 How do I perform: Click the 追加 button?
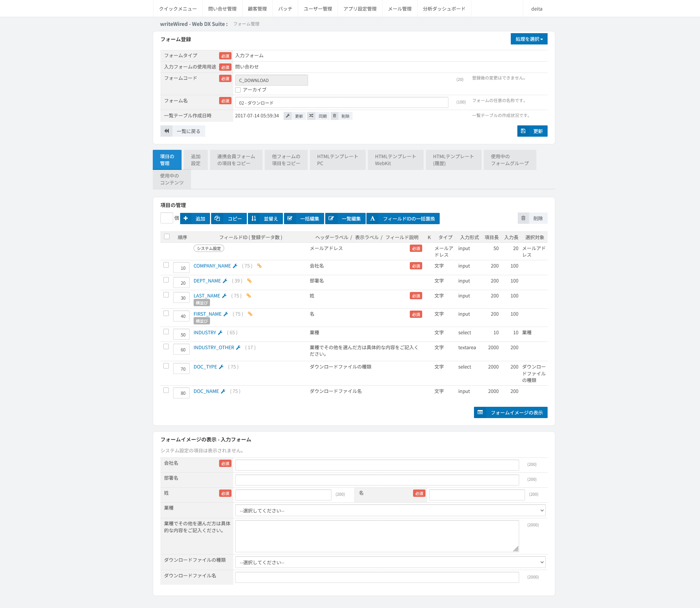point(195,219)
